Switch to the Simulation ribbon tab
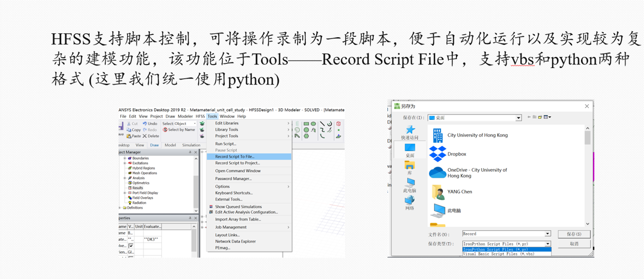The width and height of the screenshot is (644, 279). [x=191, y=145]
